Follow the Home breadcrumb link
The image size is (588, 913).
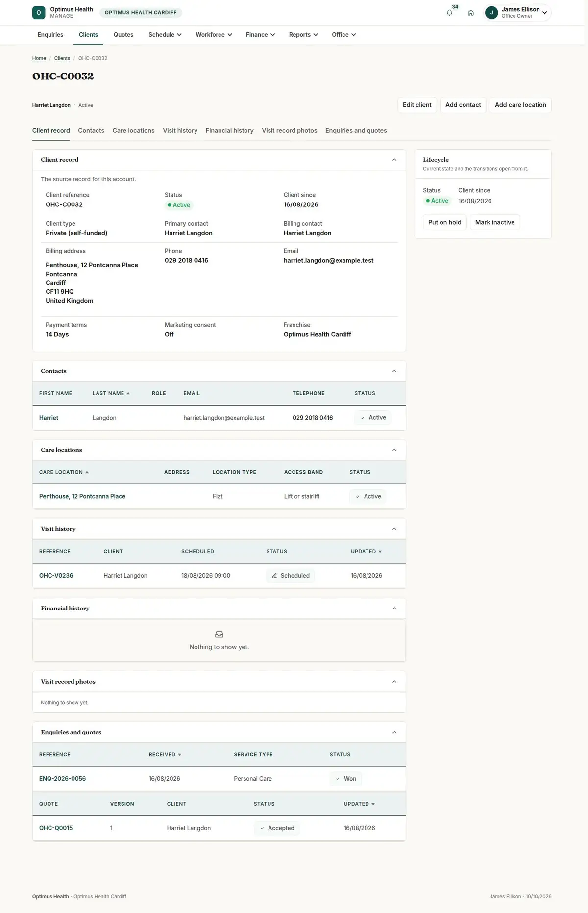(x=39, y=58)
